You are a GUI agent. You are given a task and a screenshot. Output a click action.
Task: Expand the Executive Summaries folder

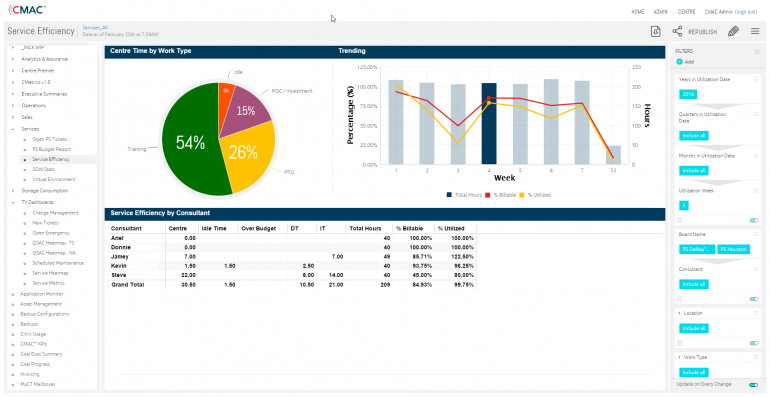[x=12, y=94]
